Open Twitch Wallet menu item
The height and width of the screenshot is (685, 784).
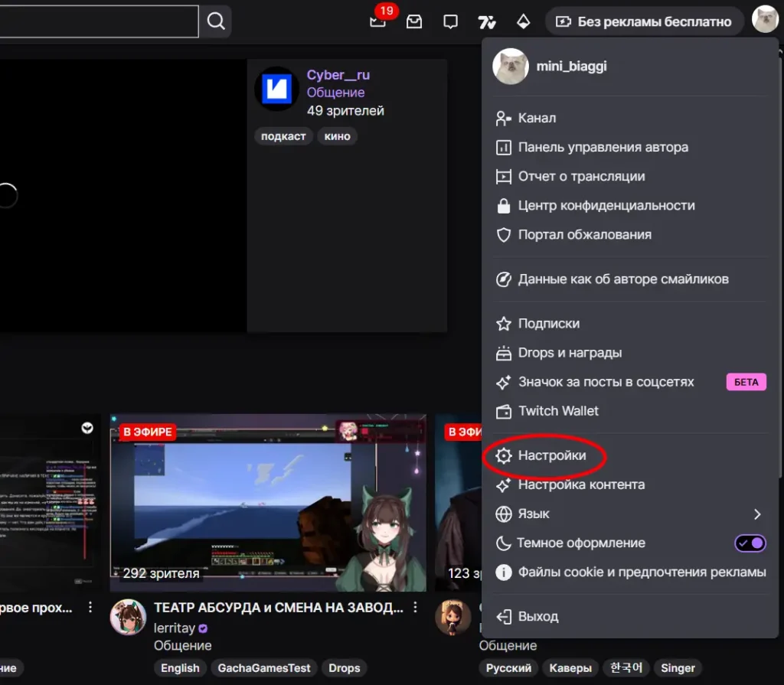click(558, 411)
